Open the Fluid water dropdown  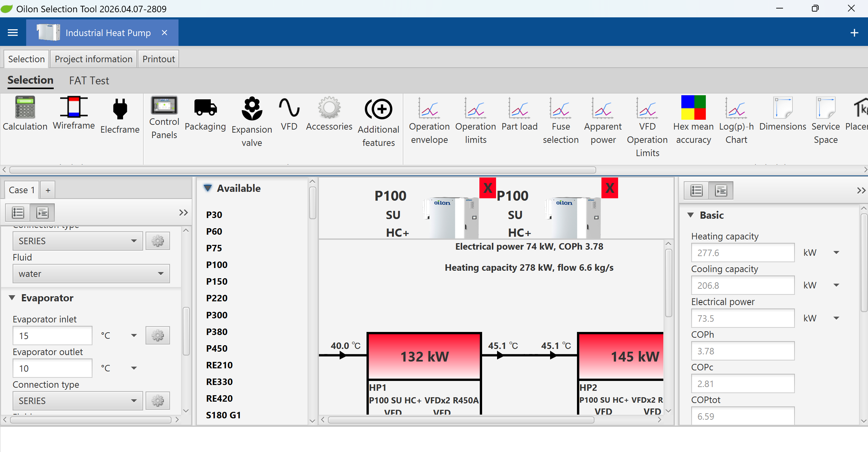(x=91, y=274)
